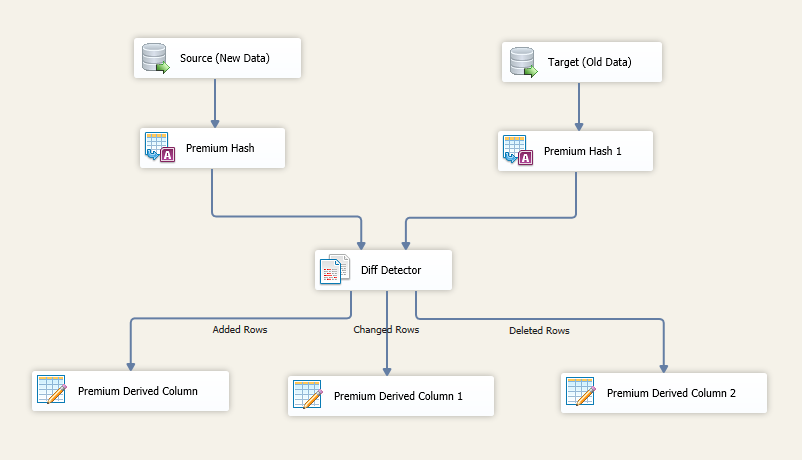Image resolution: width=802 pixels, height=460 pixels.
Task: Click the Diff Detector document icon
Action: click(x=335, y=270)
